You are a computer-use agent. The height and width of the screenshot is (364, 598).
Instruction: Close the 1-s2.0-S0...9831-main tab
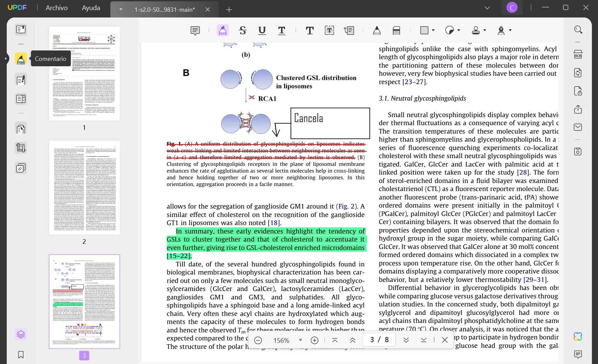[208, 9]
